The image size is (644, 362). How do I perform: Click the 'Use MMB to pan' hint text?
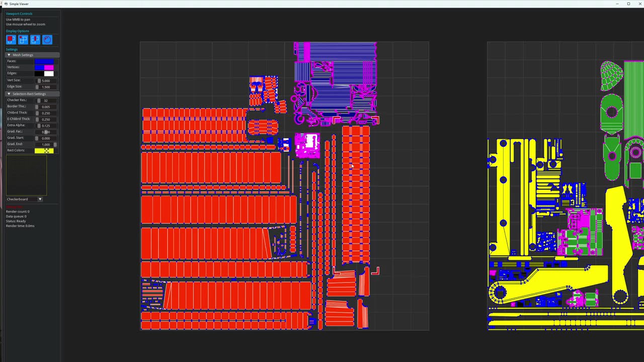[18, 20]
